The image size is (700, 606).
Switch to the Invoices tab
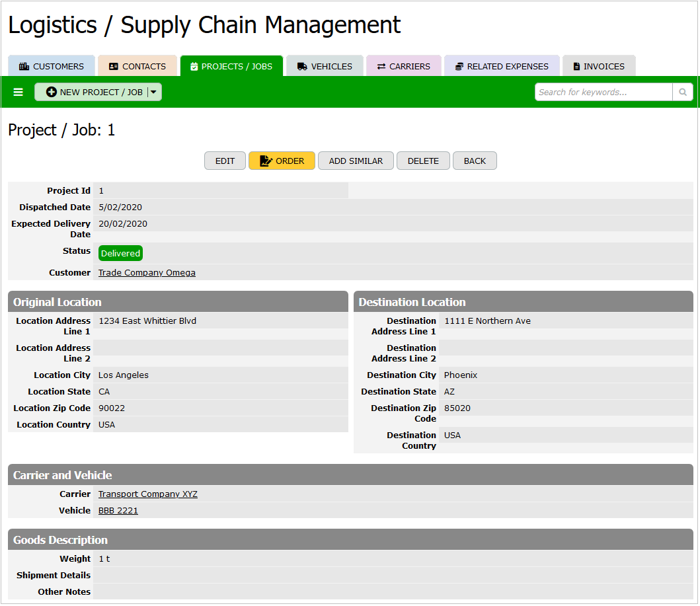pos(598,66)
